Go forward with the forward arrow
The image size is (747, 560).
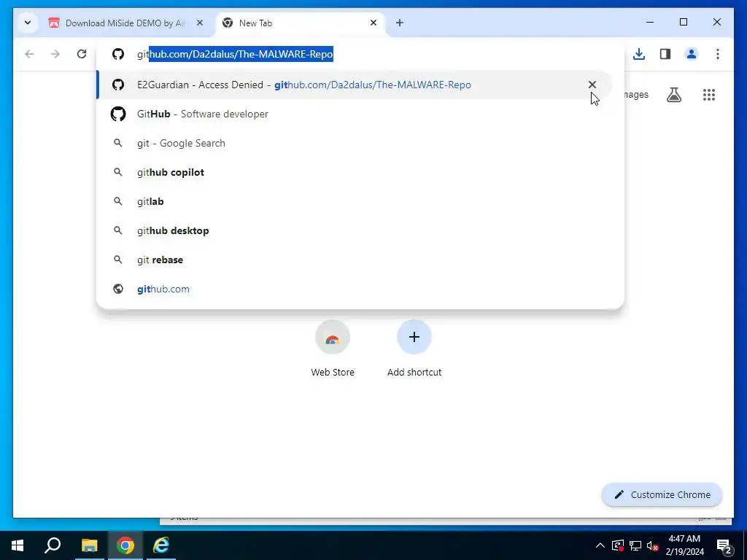[x=55, y=54]
